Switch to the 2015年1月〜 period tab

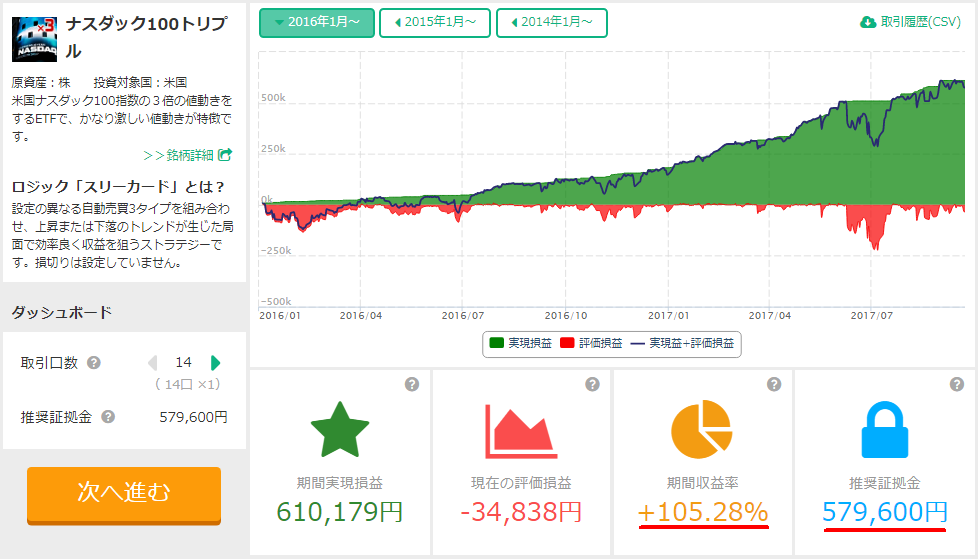pyautogui.click(x=435, y=23)
